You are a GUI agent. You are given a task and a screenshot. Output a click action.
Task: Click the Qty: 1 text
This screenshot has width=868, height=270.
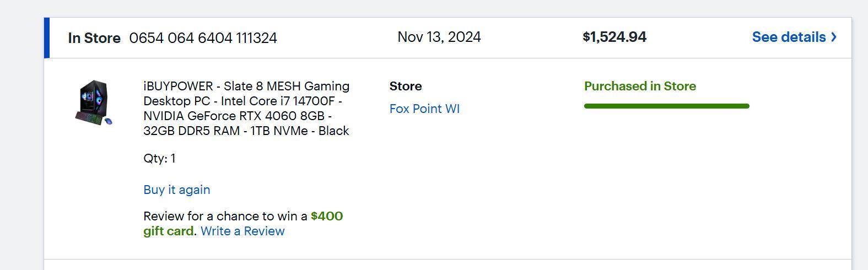159,158
